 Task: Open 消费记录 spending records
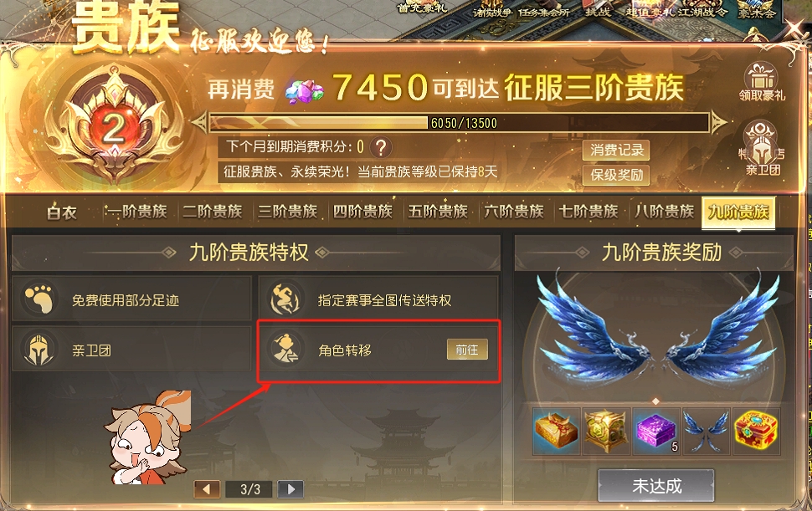616,150
